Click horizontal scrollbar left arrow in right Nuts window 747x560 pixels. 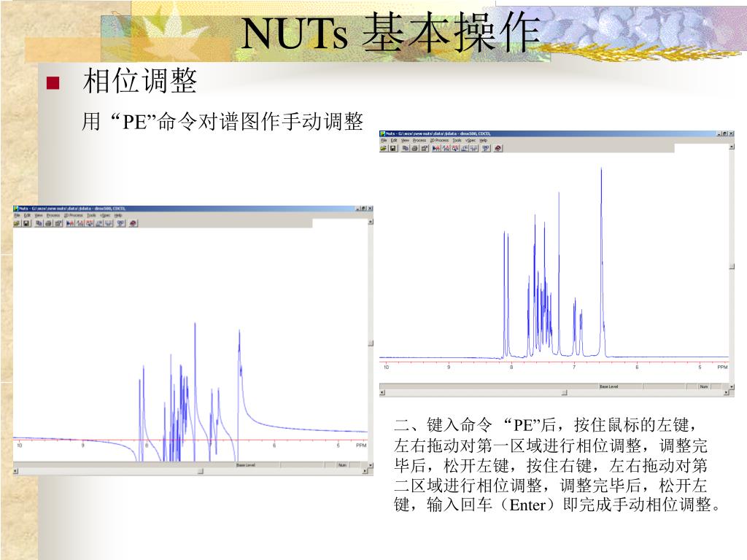[x=382, y=393]
